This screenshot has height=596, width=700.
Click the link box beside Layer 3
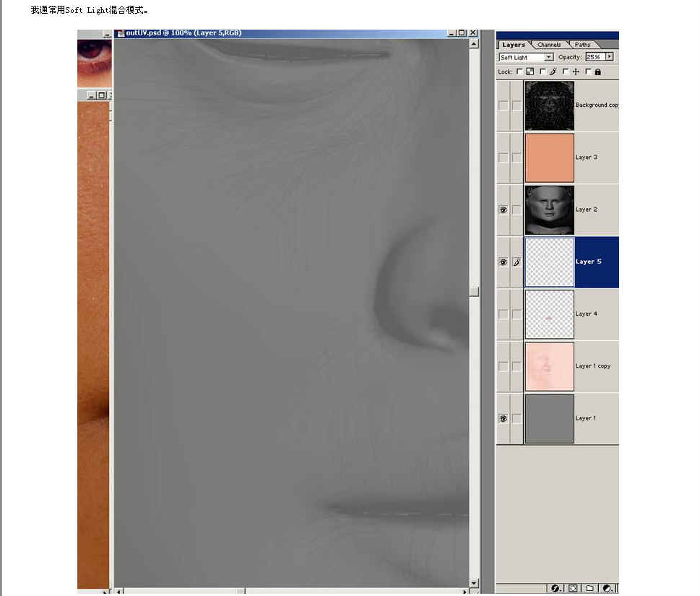(x=517, y=157)
